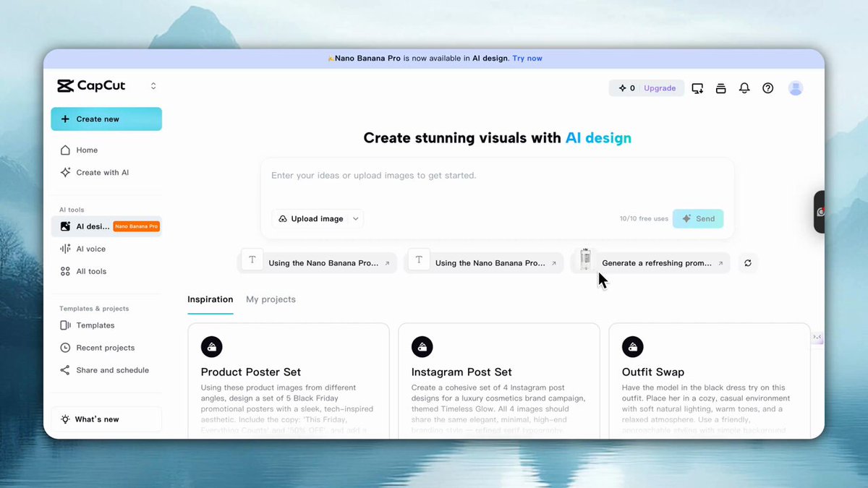Click the user profile avatar
The image size is (868, 488).
click(796, 88)
